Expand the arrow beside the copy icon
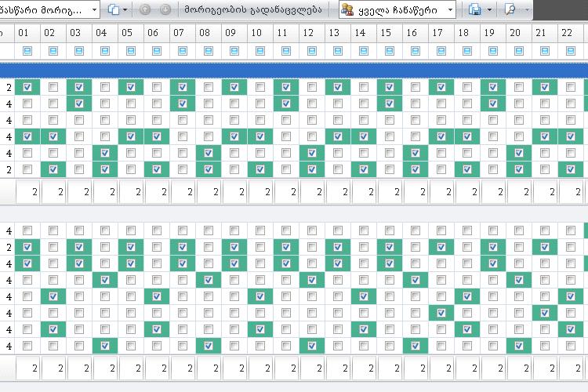Screen dimensions: 588x392 pos(125,9)
